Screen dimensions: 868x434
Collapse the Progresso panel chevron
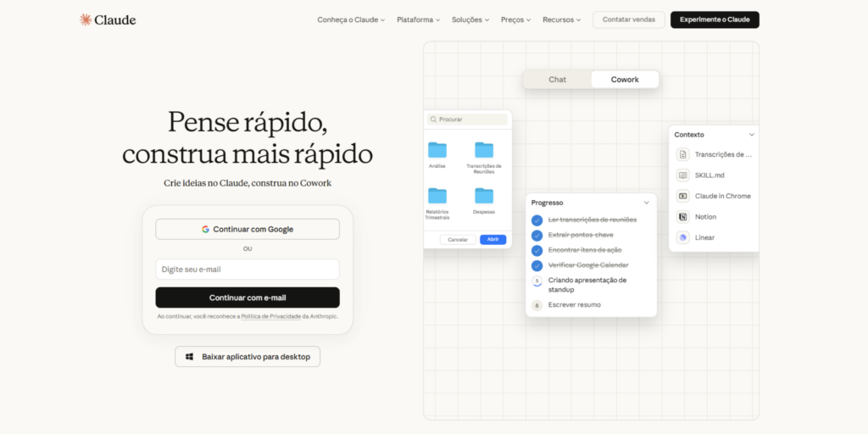(646, 203)
